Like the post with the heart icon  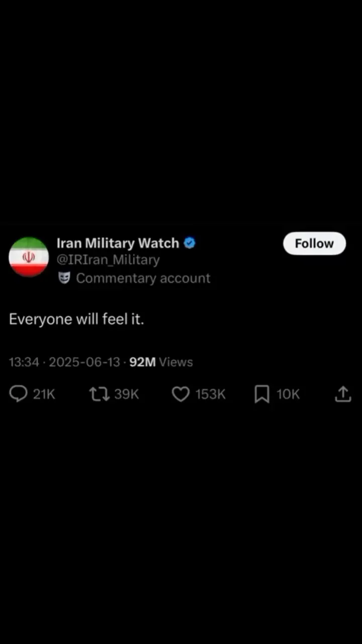[x=181, y=394]
